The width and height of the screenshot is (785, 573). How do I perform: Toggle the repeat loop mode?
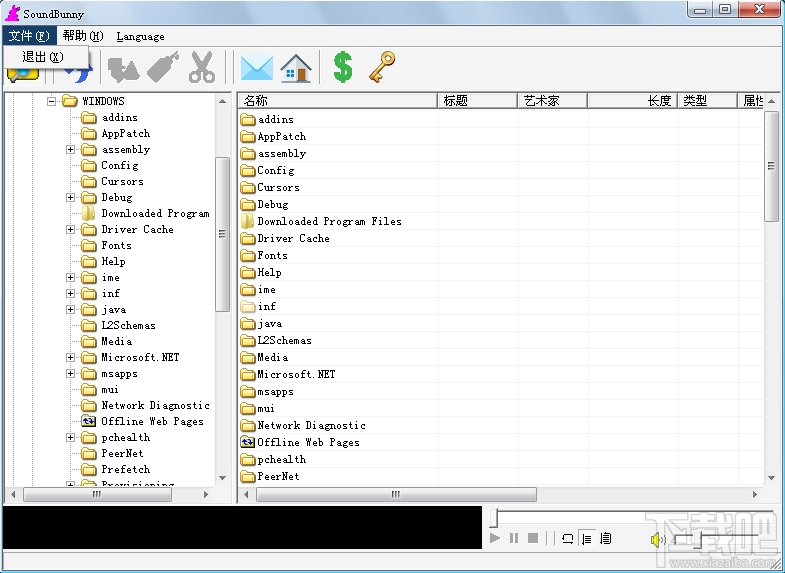[567, 538]
